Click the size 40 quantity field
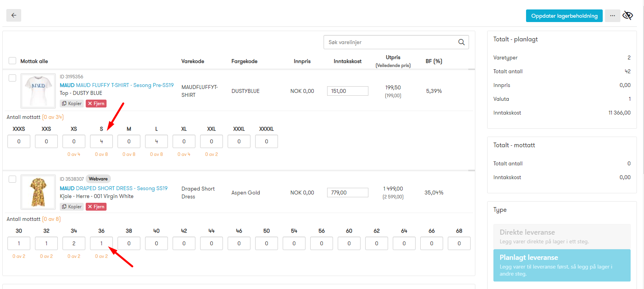 (x=156, y=243)
